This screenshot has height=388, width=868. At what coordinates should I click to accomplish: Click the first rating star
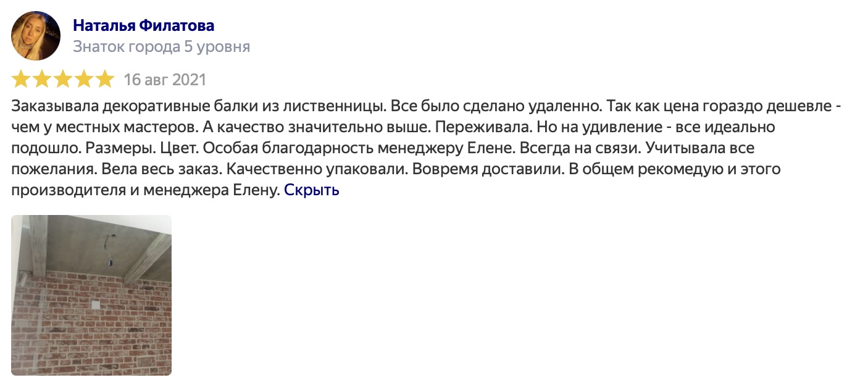click(21, 79)
